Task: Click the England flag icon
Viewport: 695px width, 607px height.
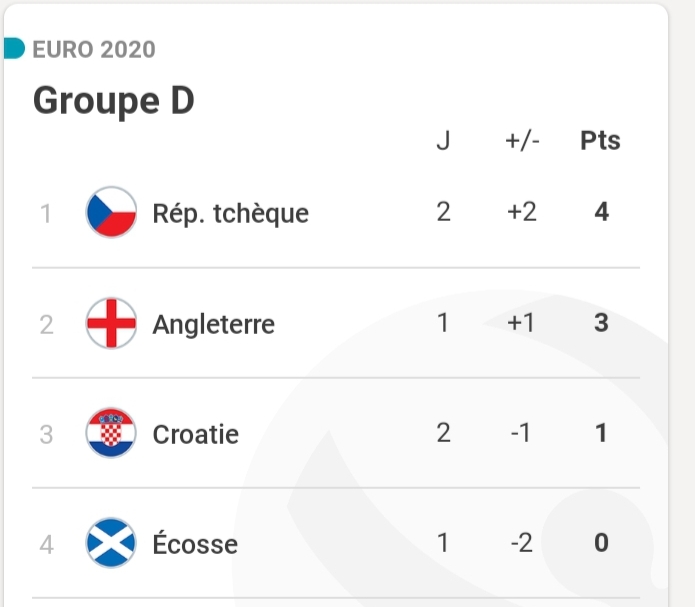Action: (x=111, y=324)
